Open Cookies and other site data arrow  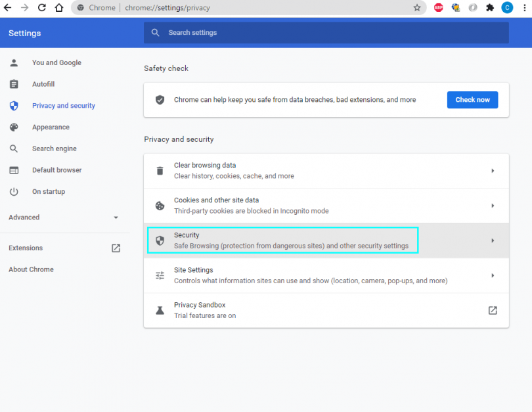tap(493, 206)
